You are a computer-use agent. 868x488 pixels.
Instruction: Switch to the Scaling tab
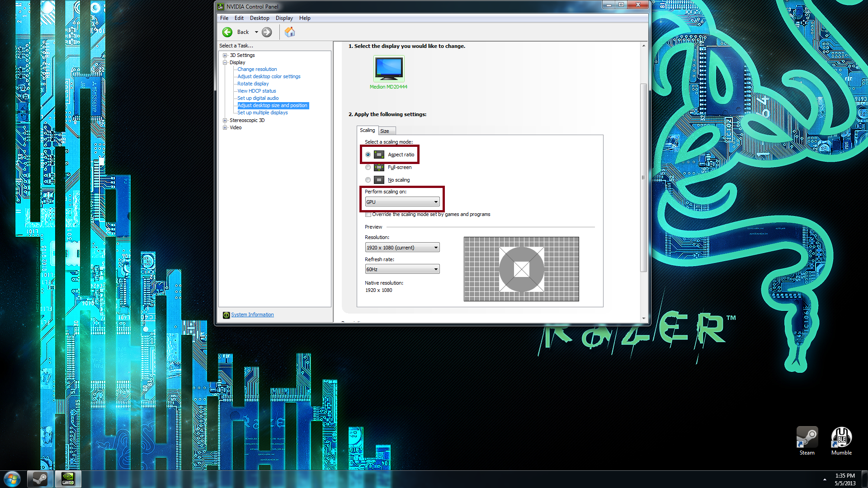click(x=368, y=130)
